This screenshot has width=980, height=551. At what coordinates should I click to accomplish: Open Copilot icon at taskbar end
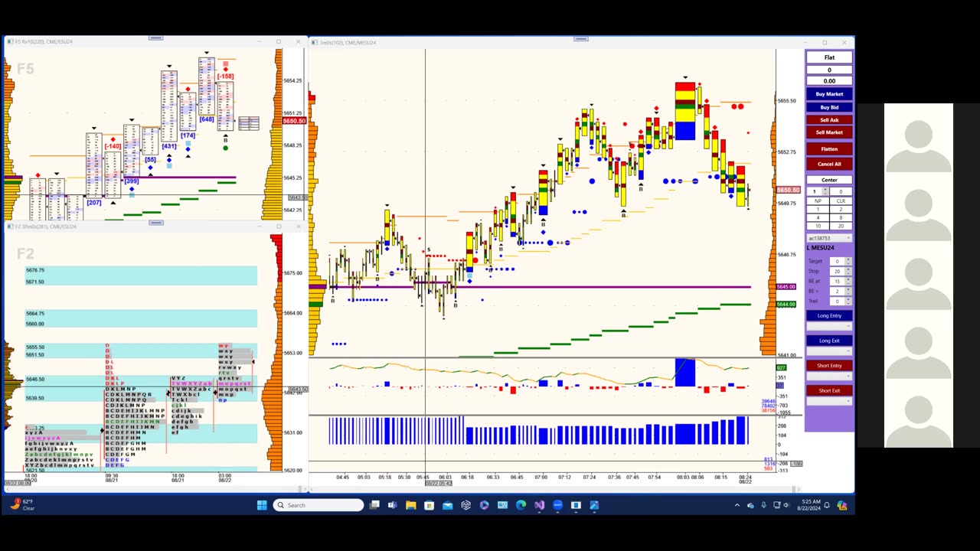(x=842, y=505)
